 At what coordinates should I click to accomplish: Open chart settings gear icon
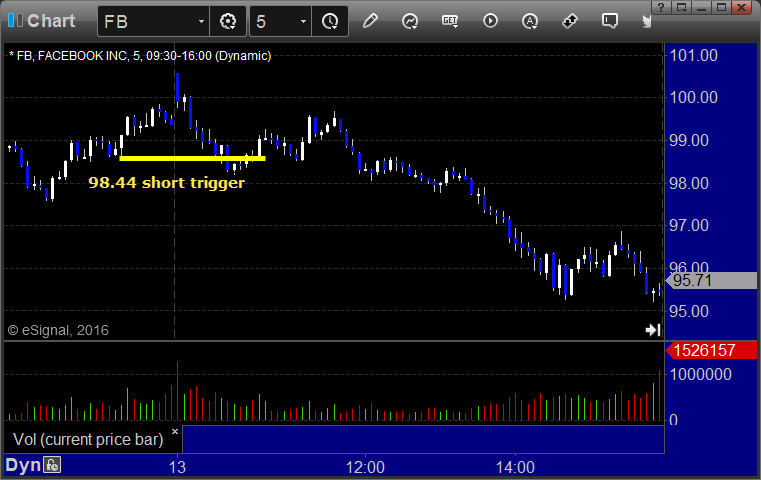[228, 21]
